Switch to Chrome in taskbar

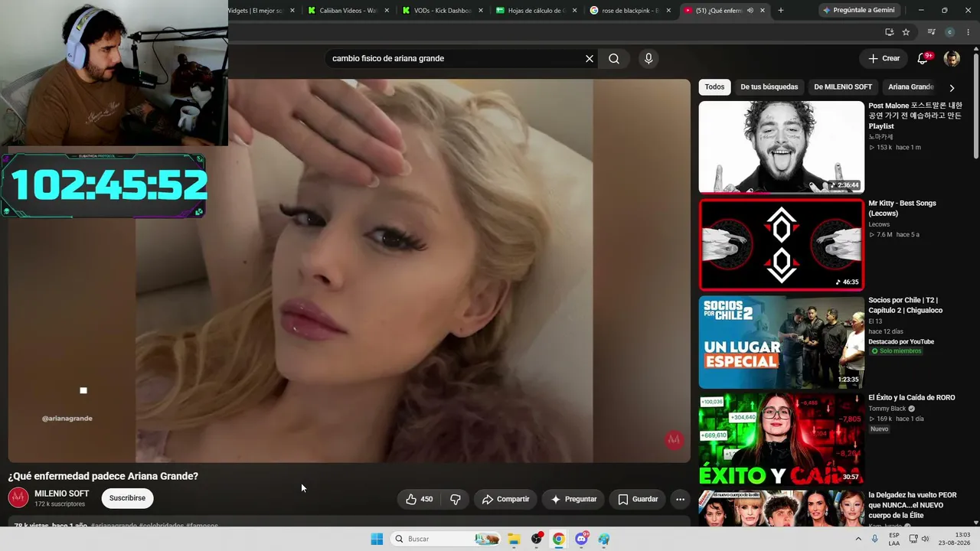coord(559,539)
